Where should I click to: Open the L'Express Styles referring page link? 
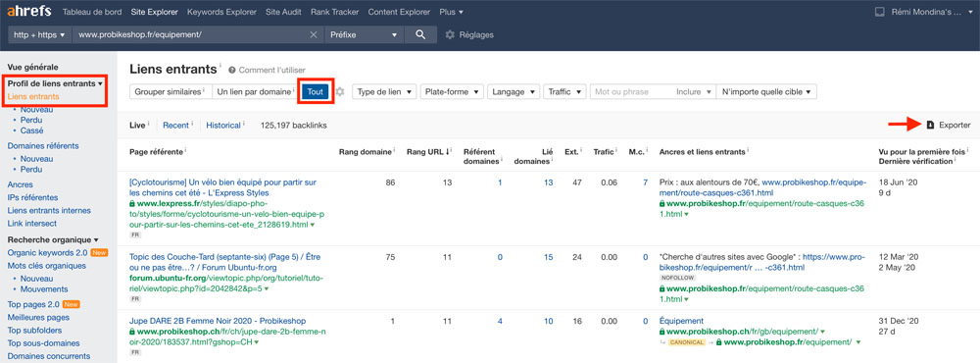pyautogui.click(x=222, y=187)
